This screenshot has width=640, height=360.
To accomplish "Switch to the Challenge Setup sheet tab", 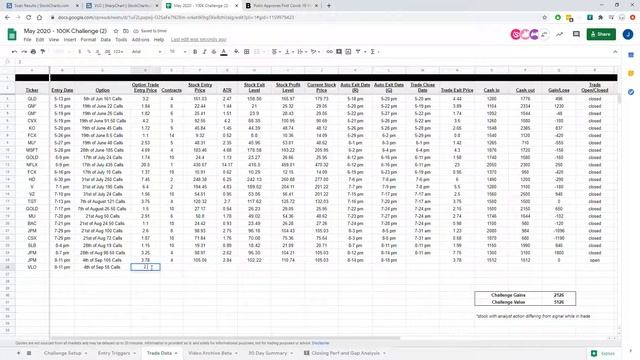I will (62, 353).
